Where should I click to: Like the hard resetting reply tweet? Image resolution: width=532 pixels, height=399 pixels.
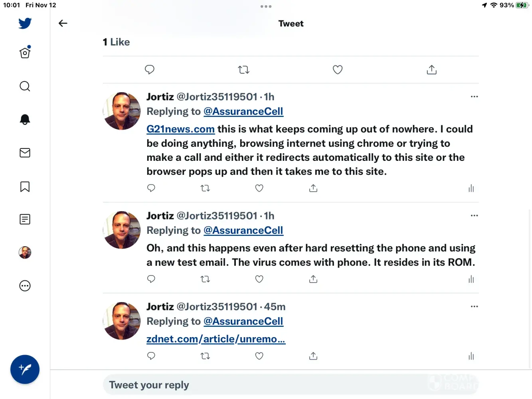pos(259,279)
